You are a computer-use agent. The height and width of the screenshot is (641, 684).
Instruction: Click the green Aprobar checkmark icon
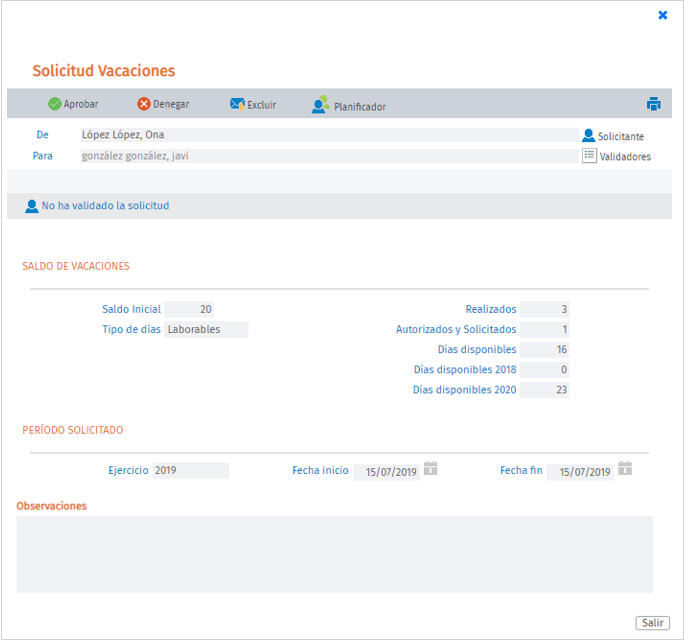click(55, 104)
